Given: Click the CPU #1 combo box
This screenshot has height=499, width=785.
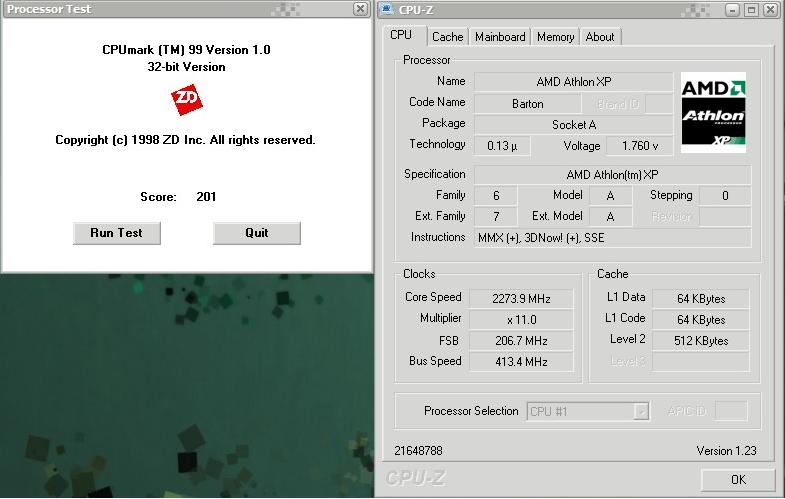Looking at the screenshot, I should pyautogui.click(x=588, y=411).
